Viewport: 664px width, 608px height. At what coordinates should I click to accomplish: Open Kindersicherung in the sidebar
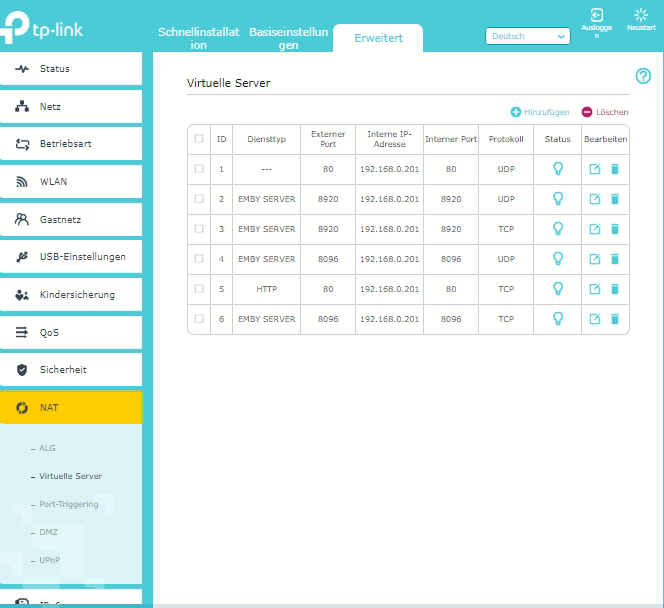pyautogui.click(x=71, y=295)
